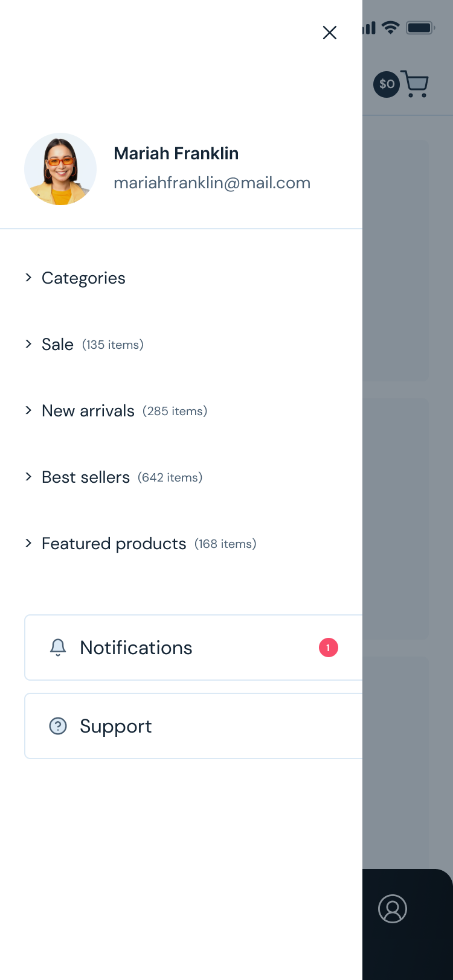
Task: Open the shopping cart icon
Action: click(415, 84)
